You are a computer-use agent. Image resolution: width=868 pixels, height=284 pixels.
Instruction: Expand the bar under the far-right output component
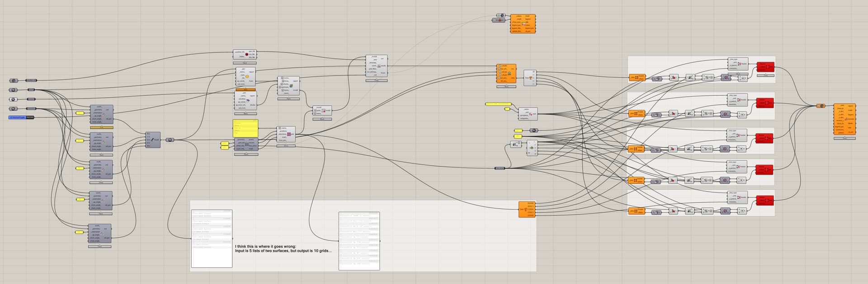tap(844, 138)
